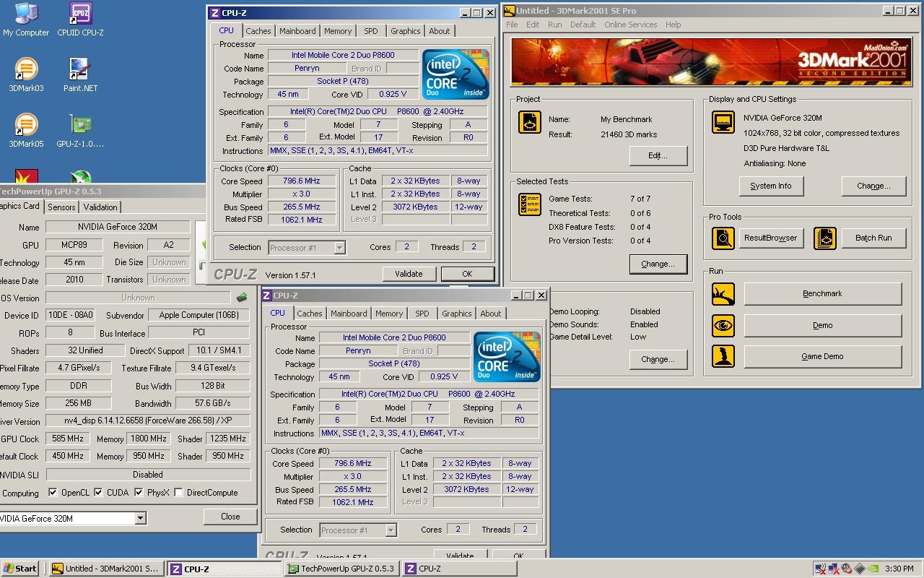
Task: Click Change... under Selected Tests
Action: click(x=658, y=264)
